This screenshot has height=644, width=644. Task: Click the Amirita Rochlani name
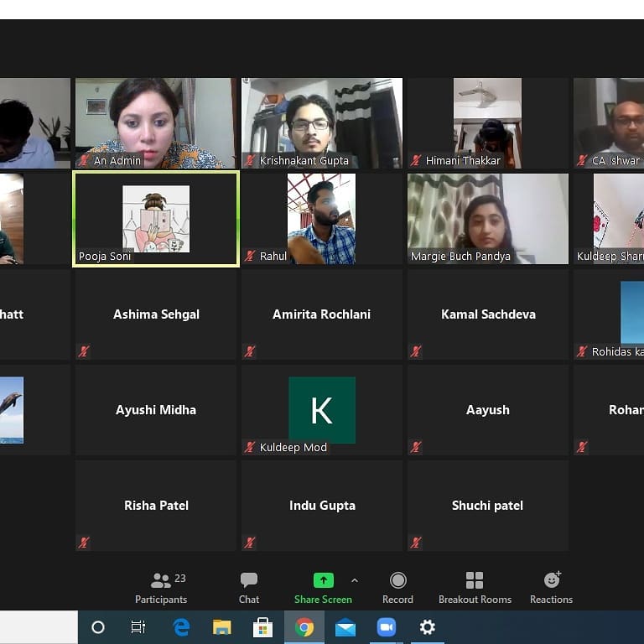[322, 314]
